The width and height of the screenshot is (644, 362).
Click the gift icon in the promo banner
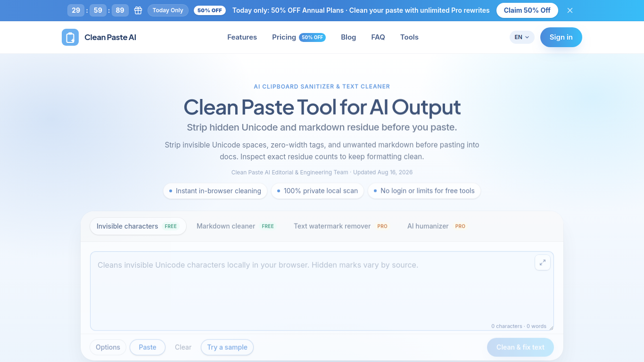(x=138, y=10)
